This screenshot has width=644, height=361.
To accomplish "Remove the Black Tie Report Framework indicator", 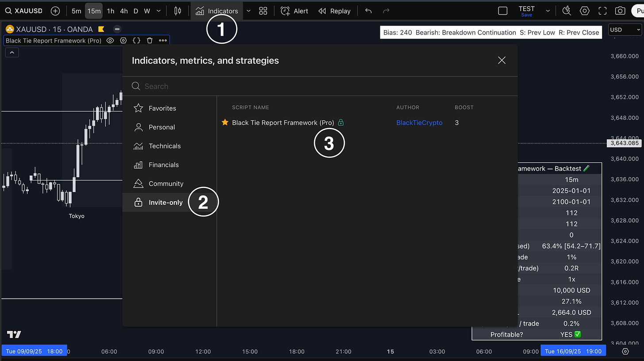I will point(150,41).
